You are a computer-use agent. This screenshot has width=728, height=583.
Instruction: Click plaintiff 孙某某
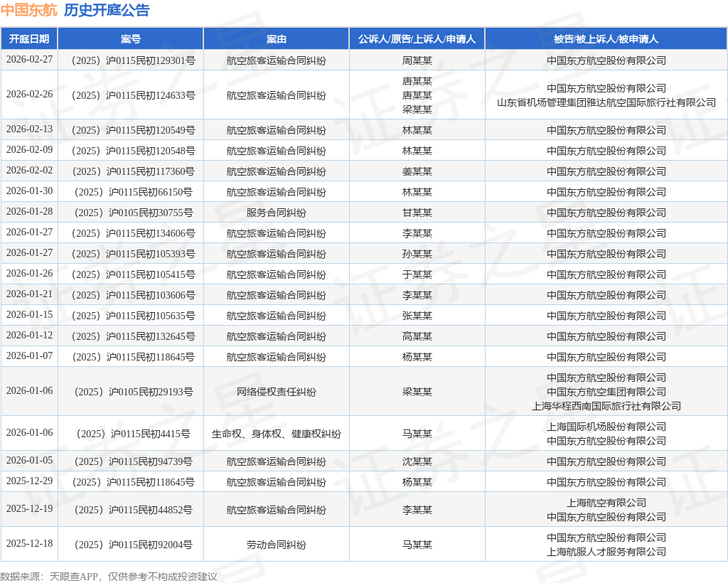(x=417, y=254)
